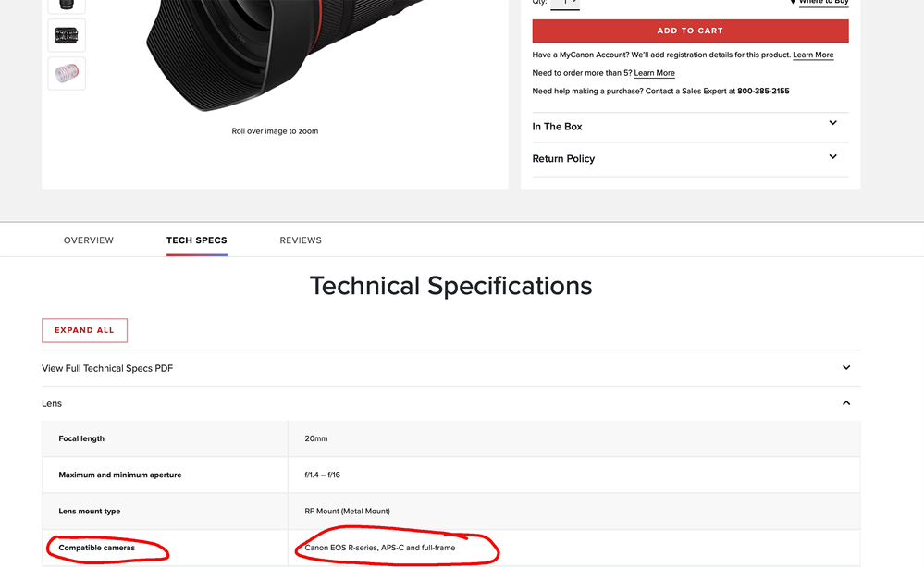Click the location pin icon beside Where to Buy
The width and height of the screenshot is (924, 567).
[x=794, y=2]
